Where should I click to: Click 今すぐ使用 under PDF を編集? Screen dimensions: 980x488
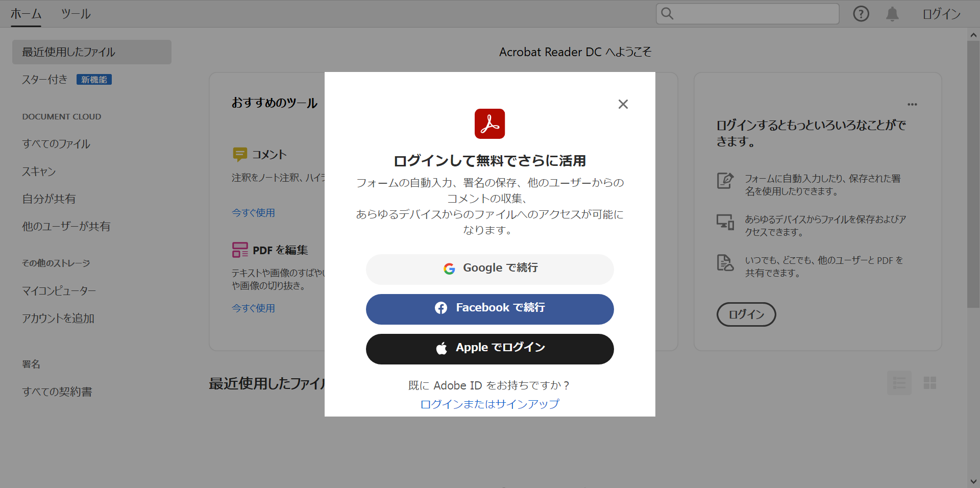click(253, 308)
